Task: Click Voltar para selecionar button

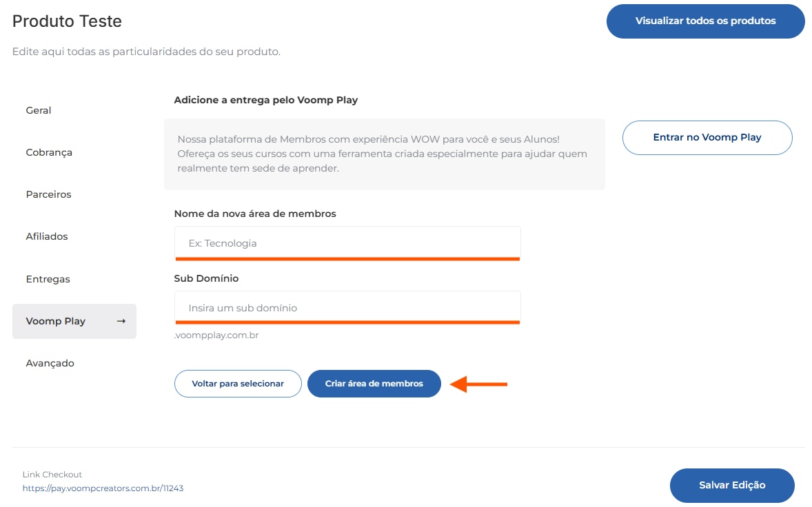Action: point(238,384)
